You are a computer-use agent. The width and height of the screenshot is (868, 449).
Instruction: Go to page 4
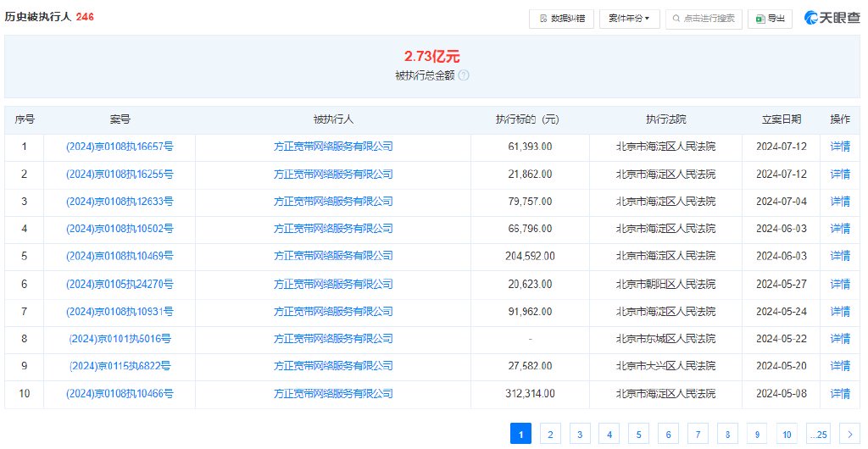(609, 434)
